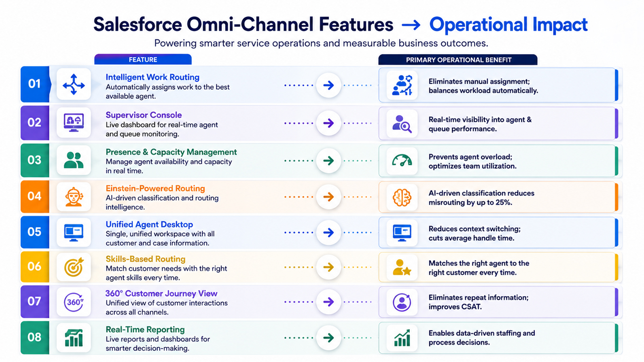
Task: Click the gauge speedometer icon
Action: [402, 161]
